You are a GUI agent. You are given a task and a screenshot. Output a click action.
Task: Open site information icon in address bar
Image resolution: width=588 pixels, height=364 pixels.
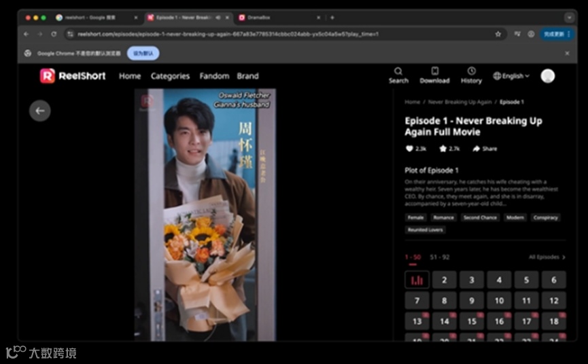pos(70,34)
